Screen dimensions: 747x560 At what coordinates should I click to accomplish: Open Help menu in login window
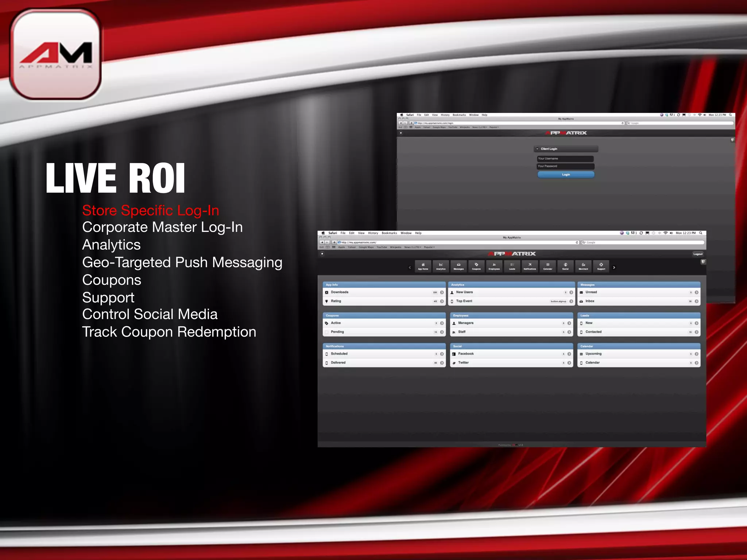[x=484, y=115]
